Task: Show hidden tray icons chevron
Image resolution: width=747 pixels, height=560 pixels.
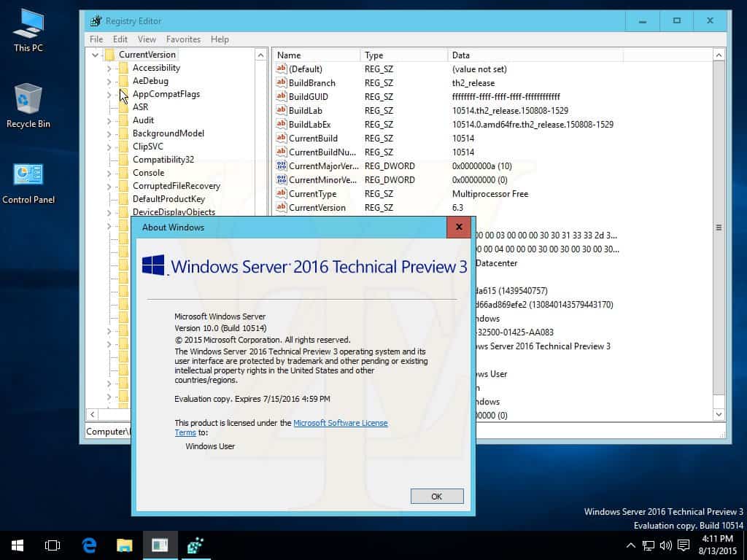Action: (x=631, y=545)
